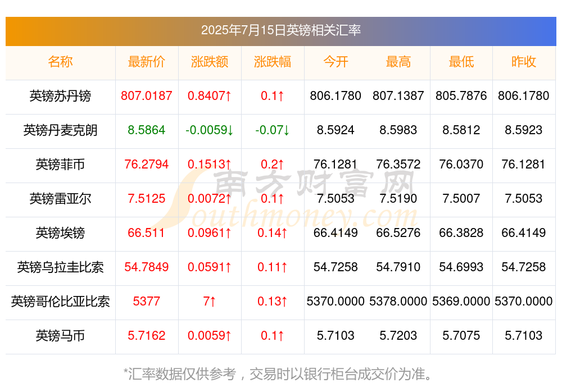Click opening value 8.5924

click(336, 130)
